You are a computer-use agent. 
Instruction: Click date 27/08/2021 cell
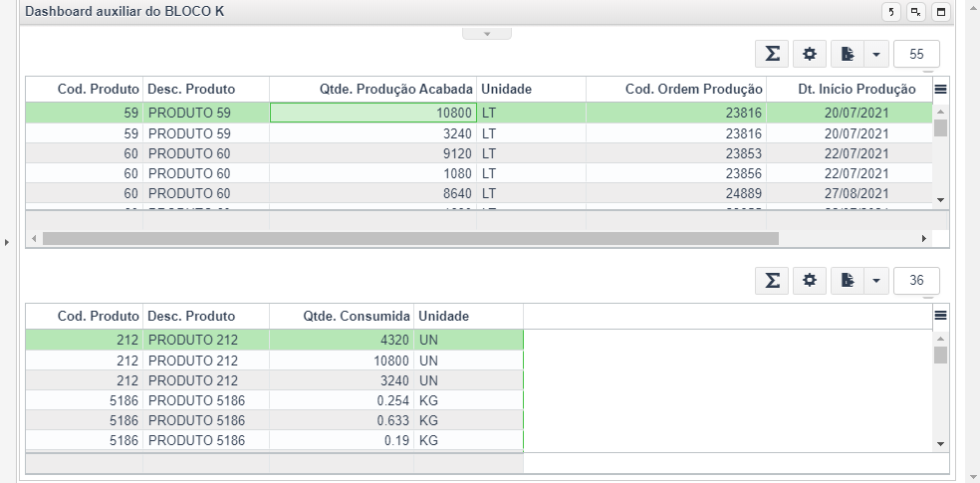[x=850, y=193]
